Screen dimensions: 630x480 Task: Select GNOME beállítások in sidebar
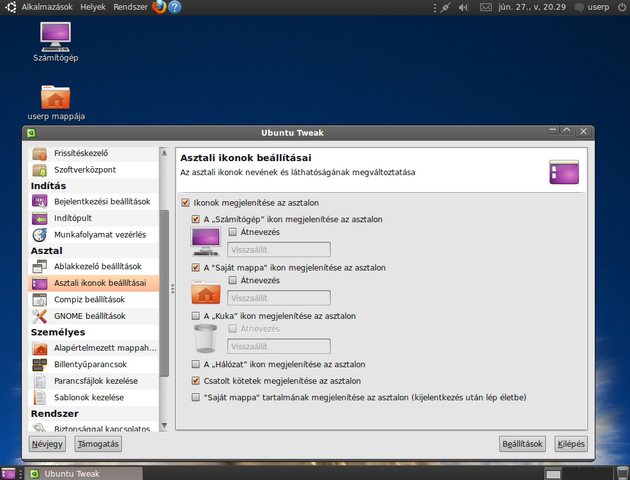[x=89, y=316]
